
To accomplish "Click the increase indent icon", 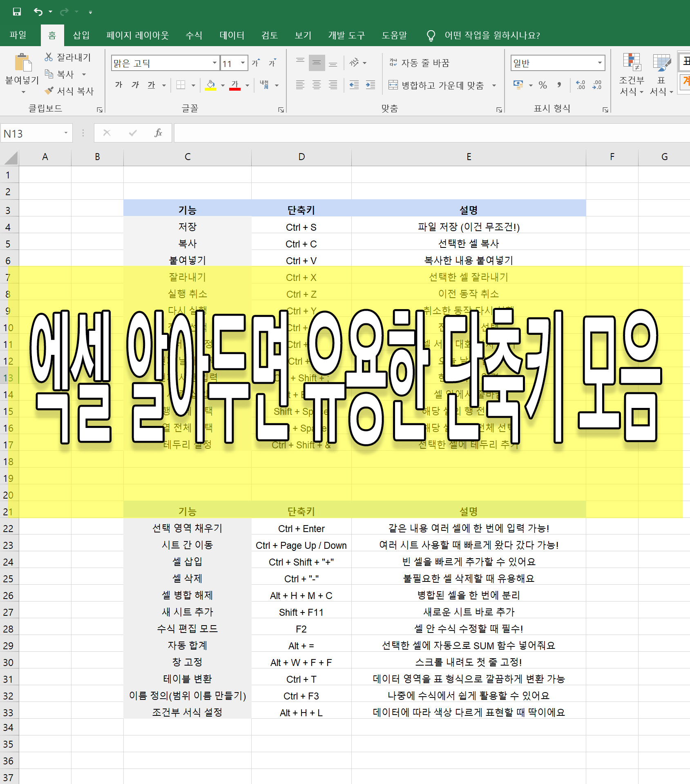I will tap(370, 85).
